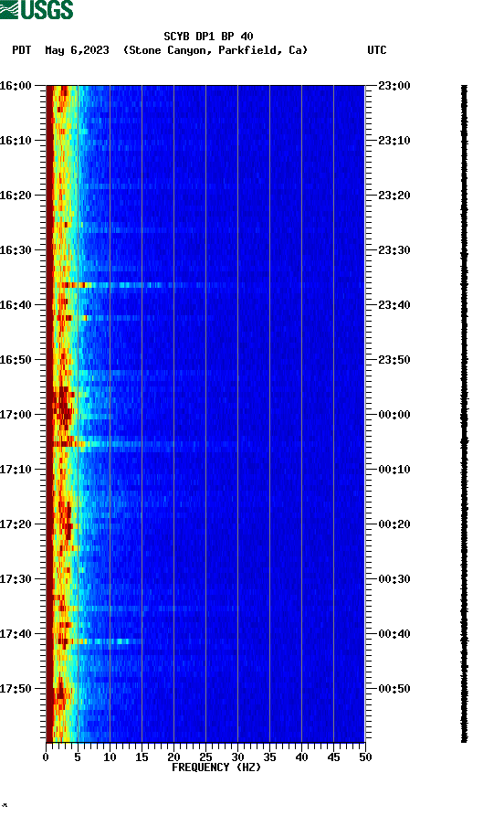Click the dark red energy patch near 17:00
The width and height of the screenshot is (504, 815).
[63, 408]
